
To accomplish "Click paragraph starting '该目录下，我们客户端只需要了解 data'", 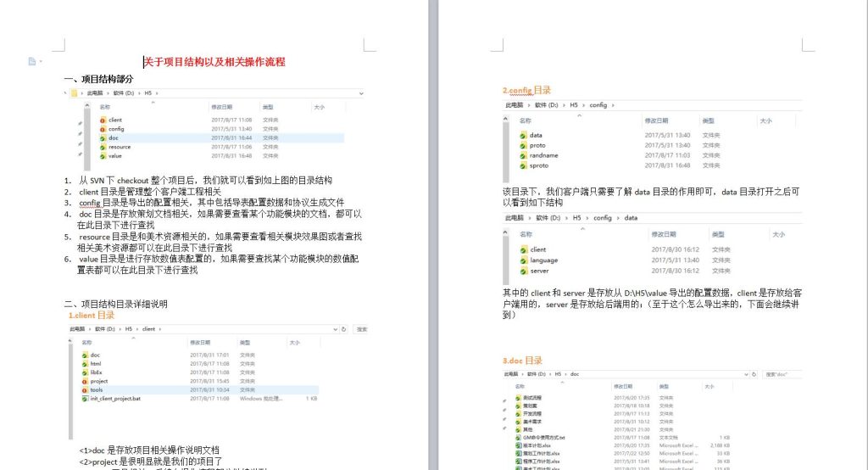I will 651,197.
